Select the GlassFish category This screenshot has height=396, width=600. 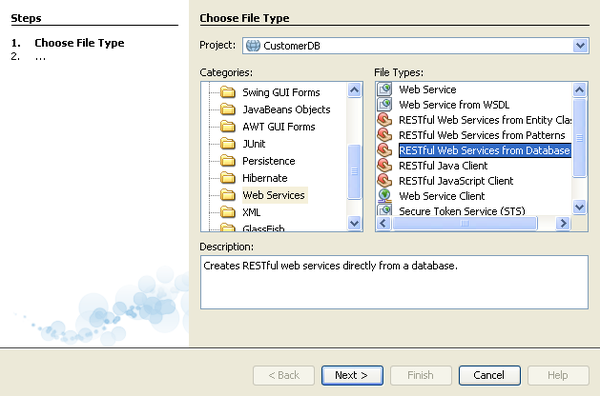(x=263, y=228)
